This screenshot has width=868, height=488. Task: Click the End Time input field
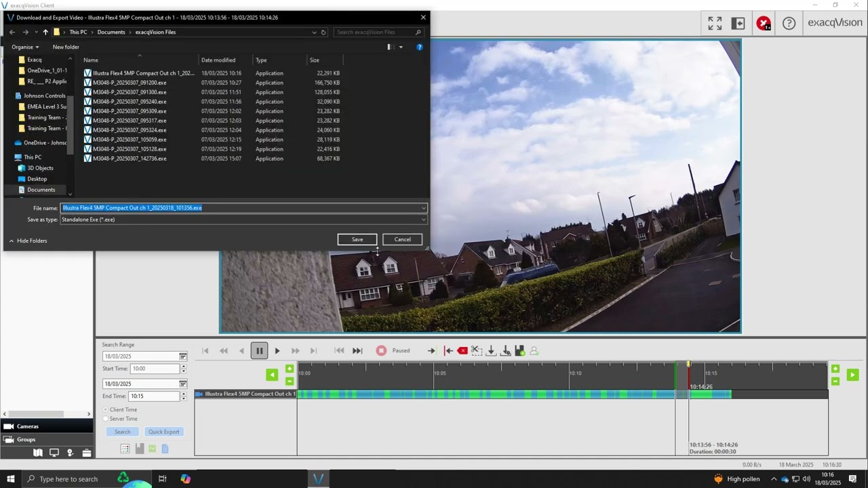pos(155,396)
